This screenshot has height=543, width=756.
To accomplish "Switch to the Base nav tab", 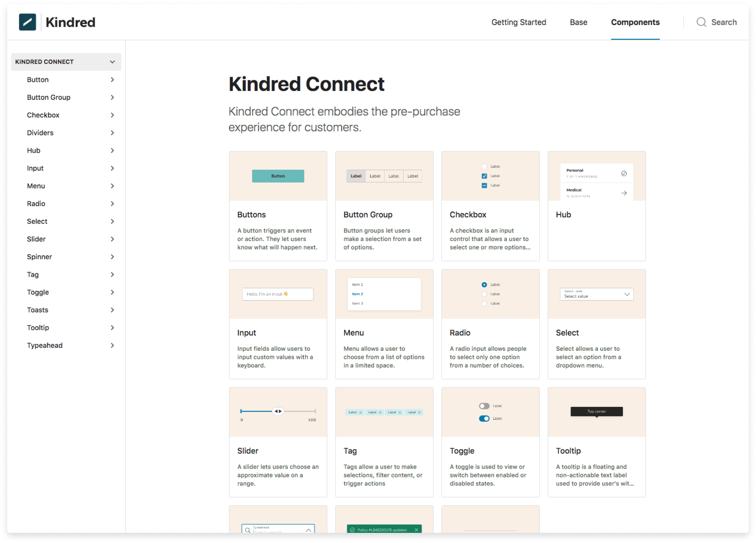I will click(578, 22).
